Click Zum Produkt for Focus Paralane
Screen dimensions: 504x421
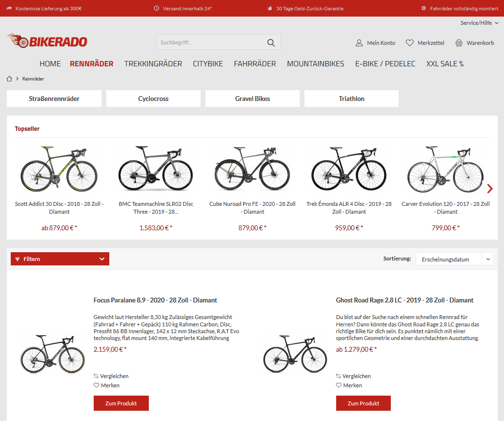pos(121,403)
